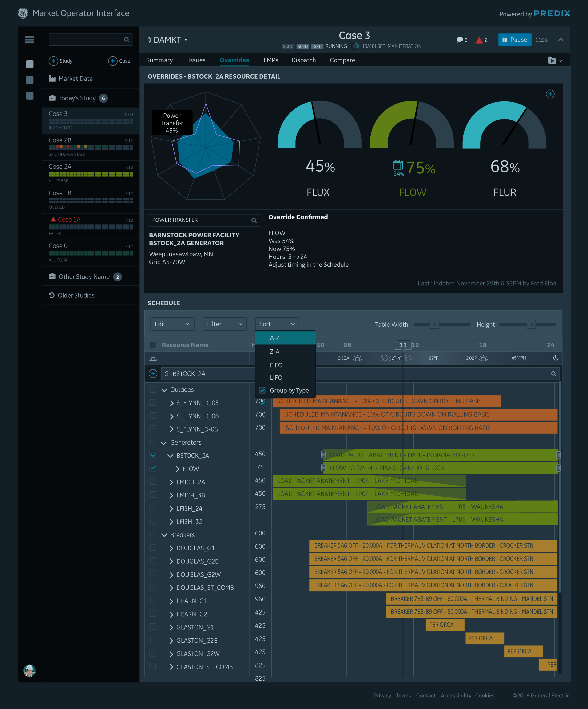Pause the running case
This screenshot has width=588, height=709.
(515, 40)
